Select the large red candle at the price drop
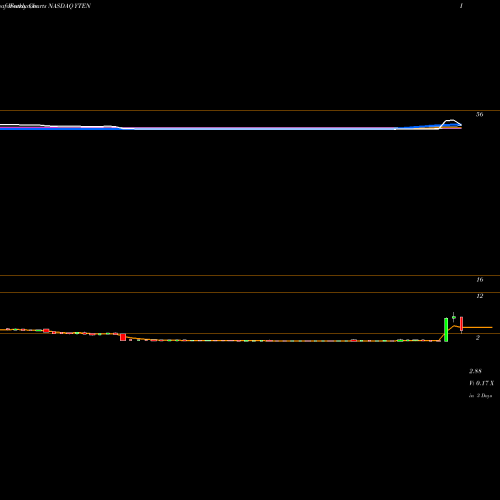500x500 pixels. (123, 337)
